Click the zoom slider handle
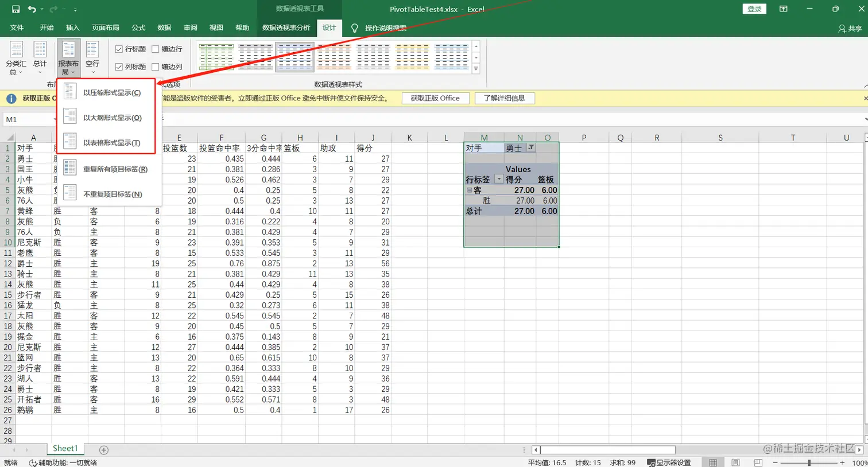The image size is (868, 467). 809,462
